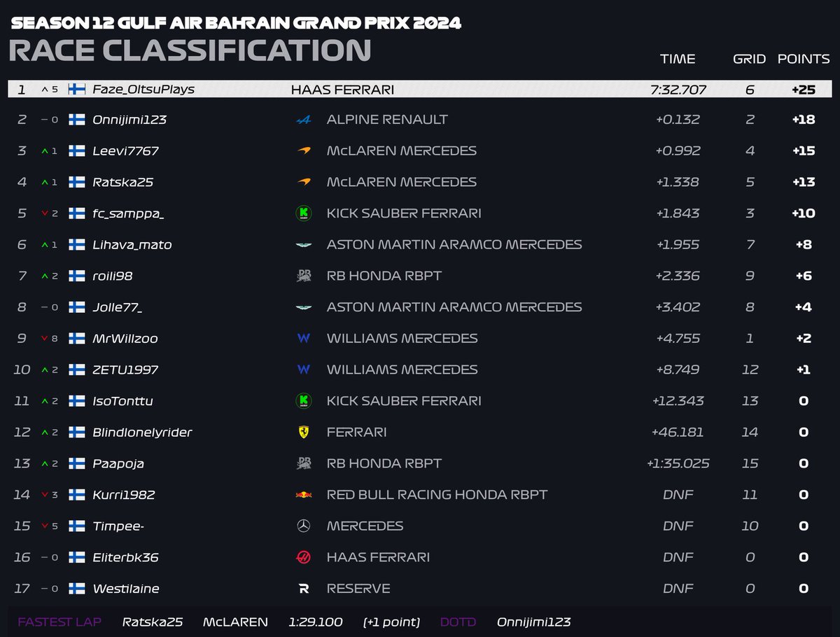840x637 pixels.
Task: Select driver name ZETU1997
Action: pos(125,370)
